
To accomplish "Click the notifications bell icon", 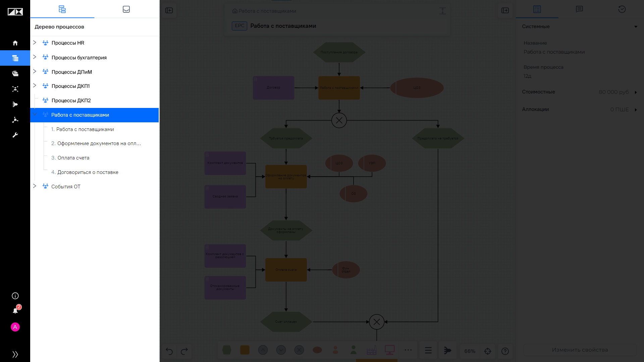I will coord(15,311).
